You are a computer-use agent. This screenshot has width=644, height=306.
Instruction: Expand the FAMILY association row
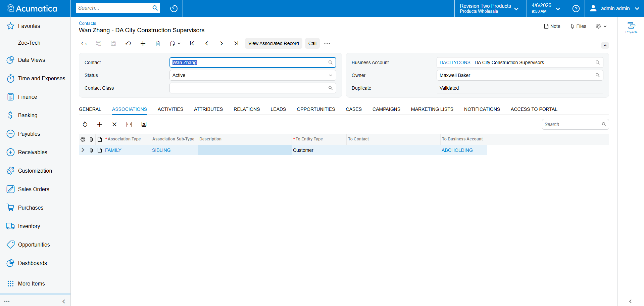pyautogui.click(x=83, y=150)
